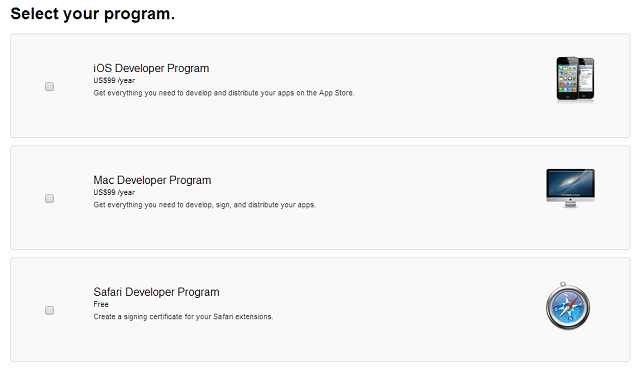Click the iOS program US$99 /year price
The height and width of the screenshot is (370, 640).
[x=114, y=80]
